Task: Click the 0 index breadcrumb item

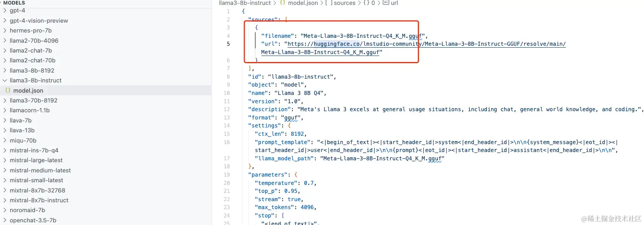Action: tap(373, 3)
